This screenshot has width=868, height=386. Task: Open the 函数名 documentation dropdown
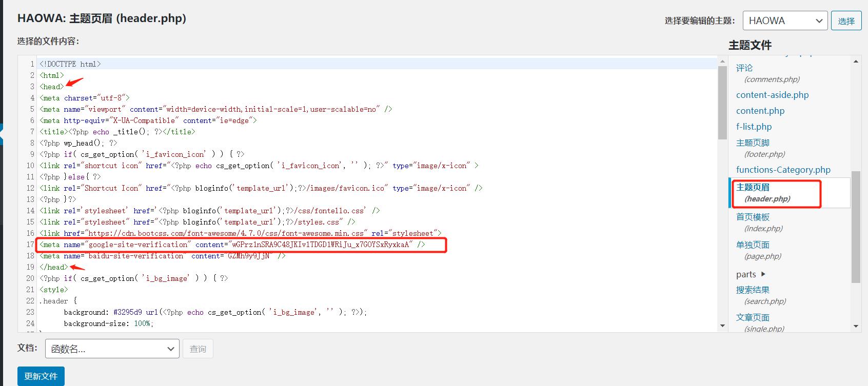pos(112,349)
